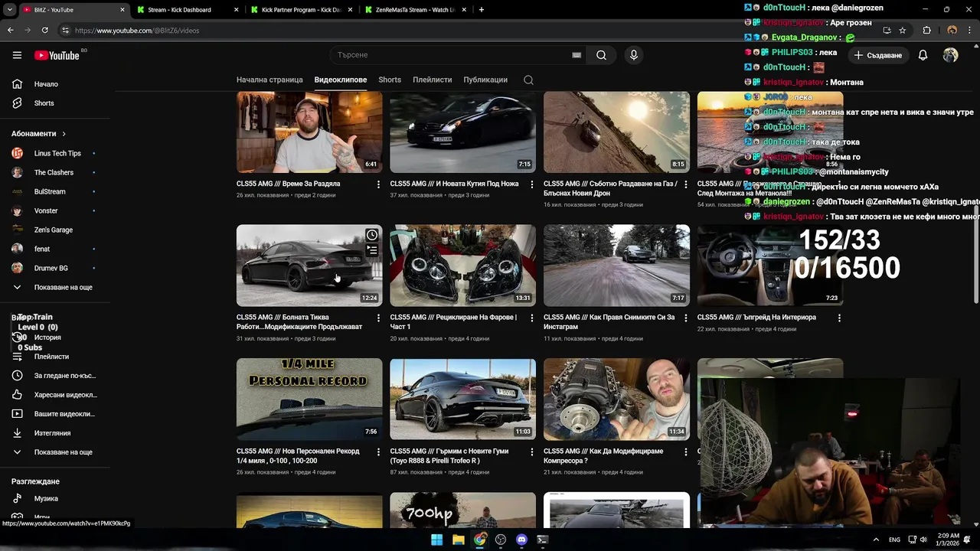The width and height of the screenshot is (980, 551).
Task: Open a new browser tab
Action: pyautogui.click(x=481, y=10)
